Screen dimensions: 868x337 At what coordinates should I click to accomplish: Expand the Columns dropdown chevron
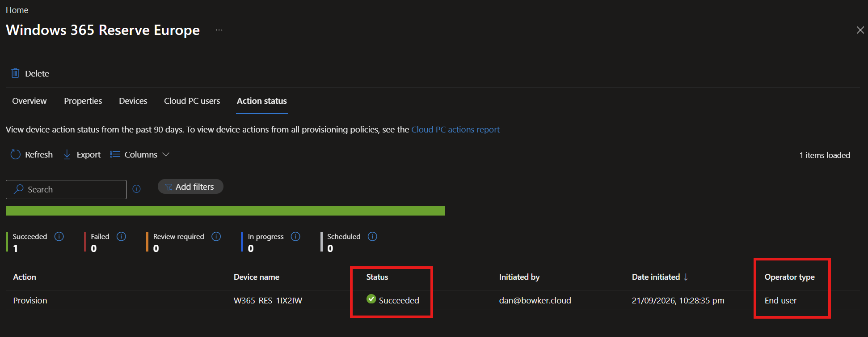166,154
